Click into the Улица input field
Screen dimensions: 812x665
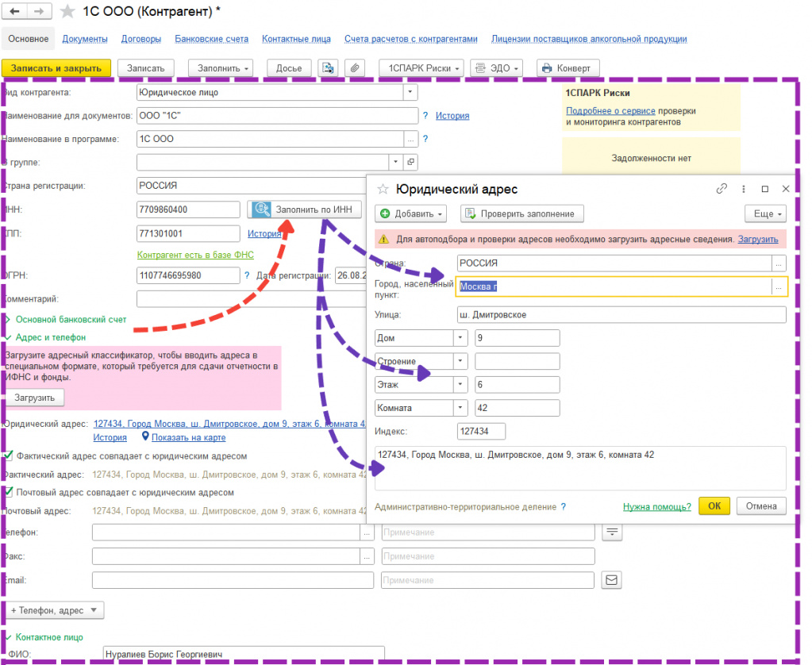[622, 315]
